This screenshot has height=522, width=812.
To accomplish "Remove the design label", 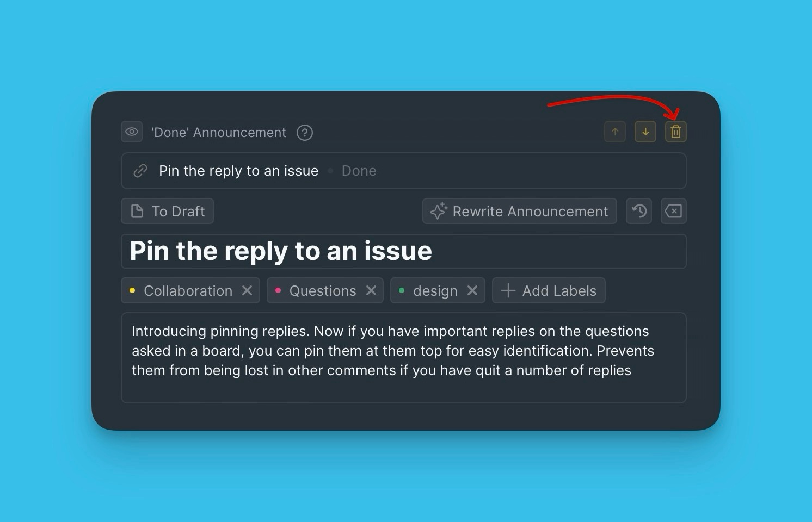I will (472, 290).
